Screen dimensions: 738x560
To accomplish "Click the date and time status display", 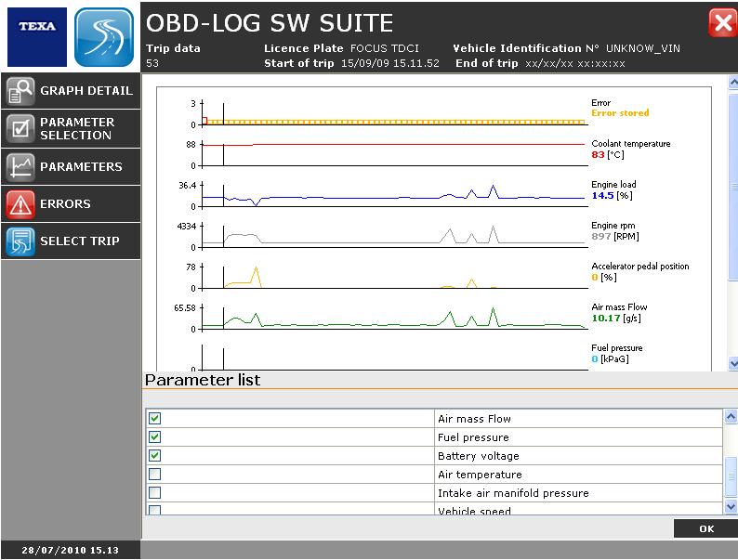I will (x=70, y=550).
